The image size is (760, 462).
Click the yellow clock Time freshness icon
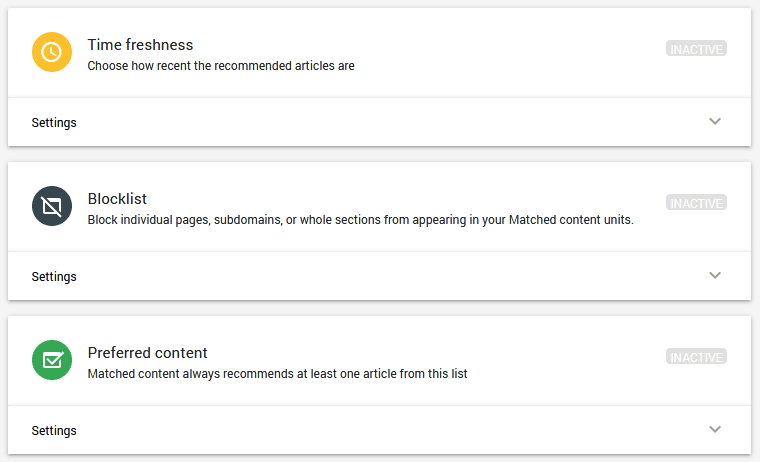(52, 52)
